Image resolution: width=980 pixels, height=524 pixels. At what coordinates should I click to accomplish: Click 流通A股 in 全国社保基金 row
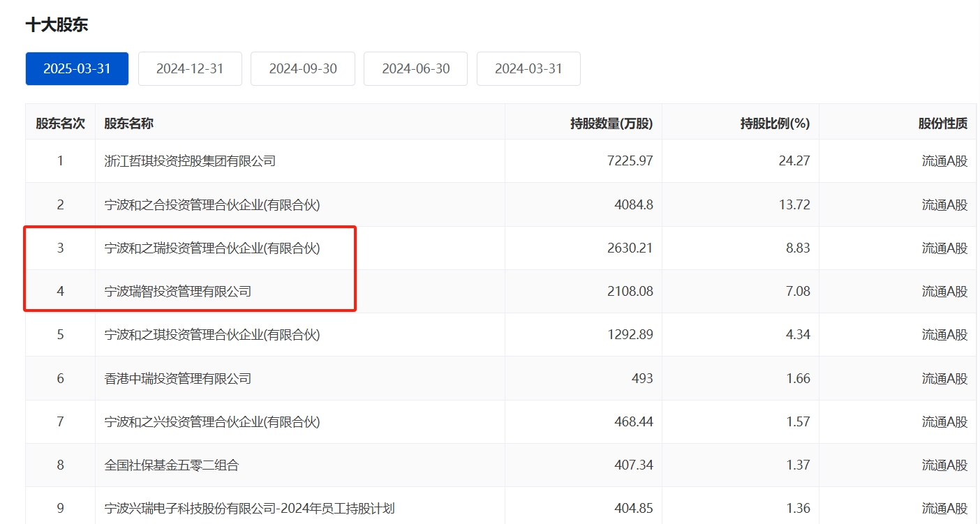945,465
